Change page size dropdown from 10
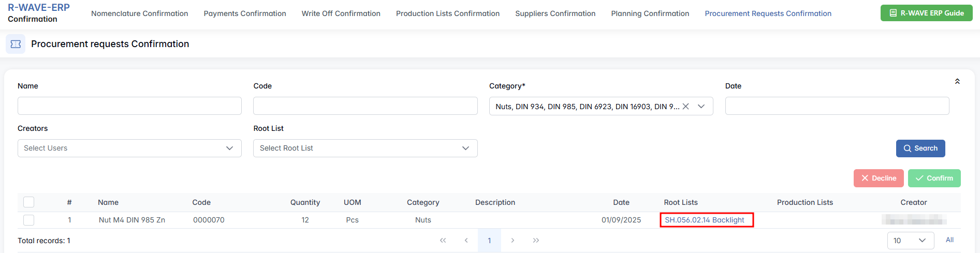The width and height of the screenshot is (980, 253). click(x=910, y=240)
